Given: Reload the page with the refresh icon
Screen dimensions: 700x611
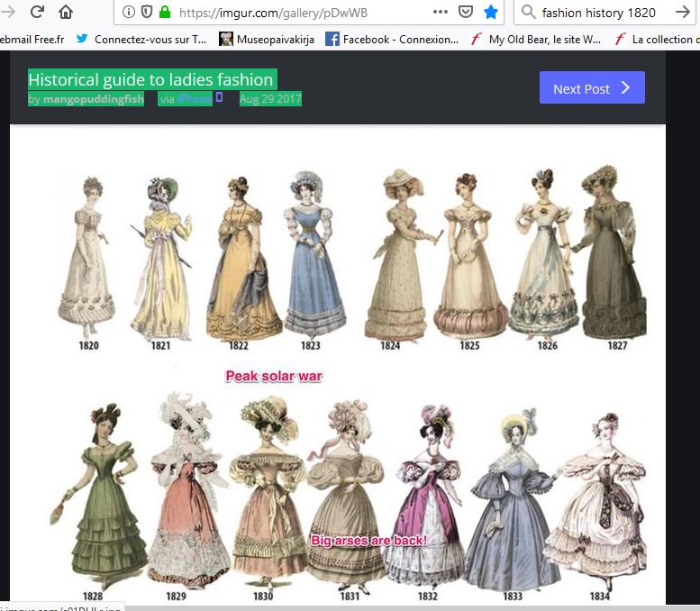Looking at the screenshot, I should (37, 11).
